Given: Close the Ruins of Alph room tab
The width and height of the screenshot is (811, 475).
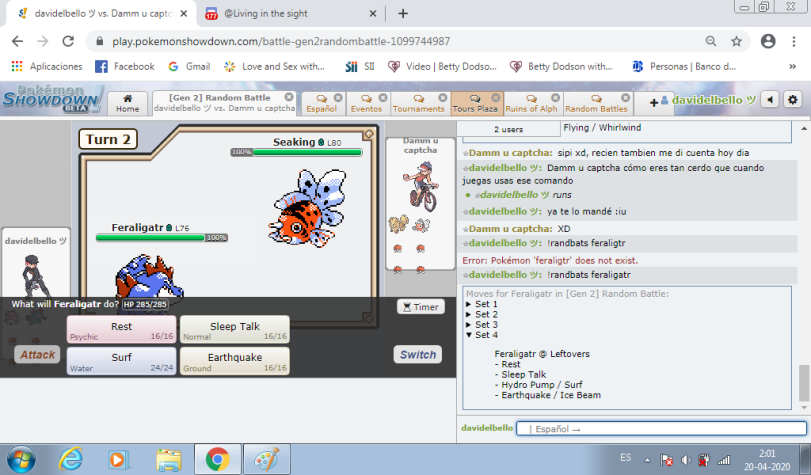Looking at the screenshot, I should point(555,97).
